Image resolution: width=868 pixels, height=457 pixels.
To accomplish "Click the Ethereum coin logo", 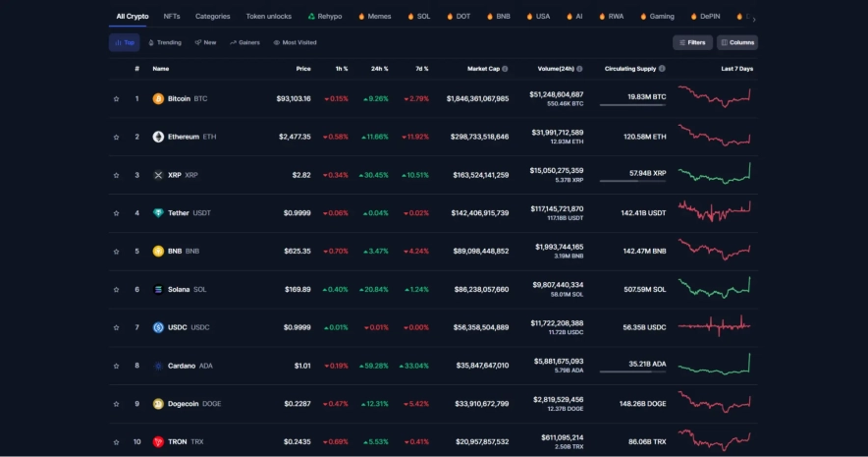I will (158, 137).
